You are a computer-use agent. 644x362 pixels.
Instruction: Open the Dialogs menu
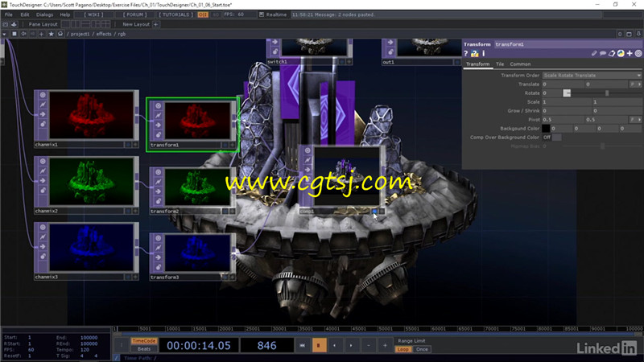pyautogui.click(x=44, y=14)
